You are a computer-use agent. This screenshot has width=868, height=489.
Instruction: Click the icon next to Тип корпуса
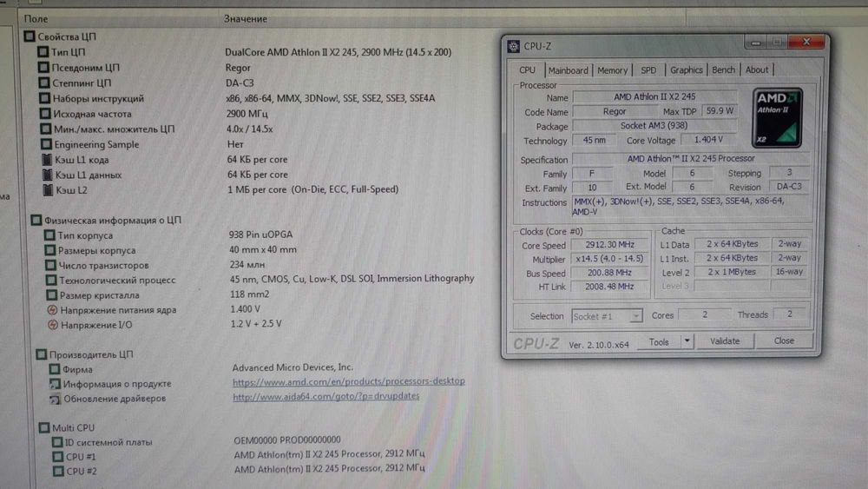click(x=49, y=235)
